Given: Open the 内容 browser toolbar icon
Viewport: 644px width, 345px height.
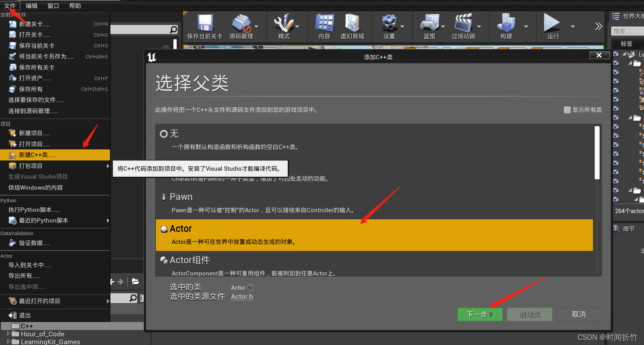Looking at the screenshot, I should [x=324, y=23].
